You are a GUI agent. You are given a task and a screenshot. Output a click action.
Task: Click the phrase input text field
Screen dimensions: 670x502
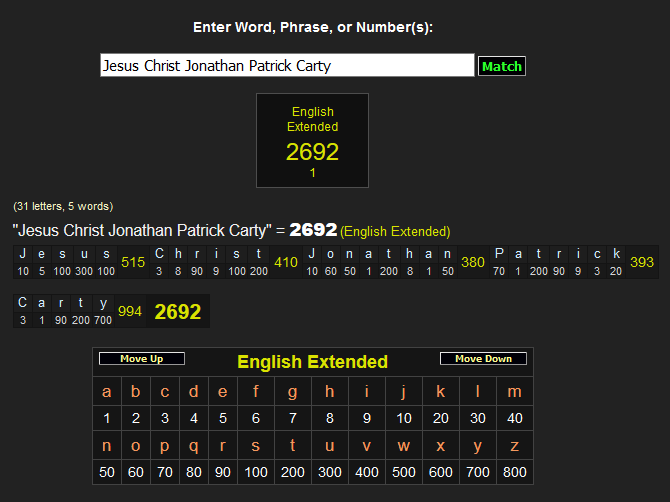click(287, 66)
